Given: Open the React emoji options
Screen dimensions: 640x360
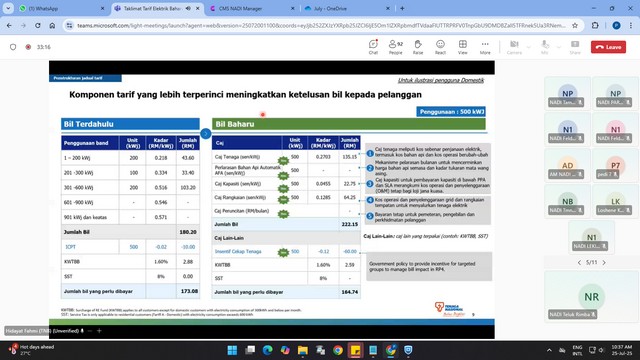Looking at the screenshot, I should coord(440,47).
